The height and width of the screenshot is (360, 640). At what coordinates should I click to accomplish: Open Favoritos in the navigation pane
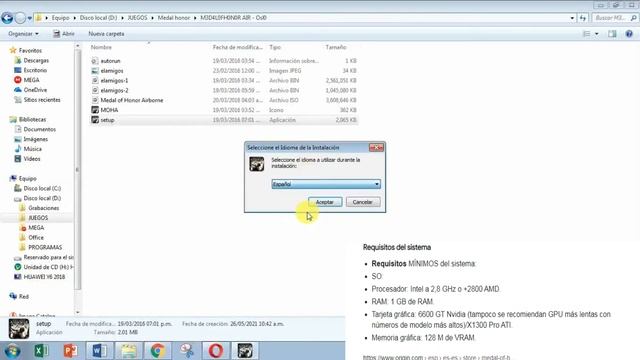pos(30,51)
